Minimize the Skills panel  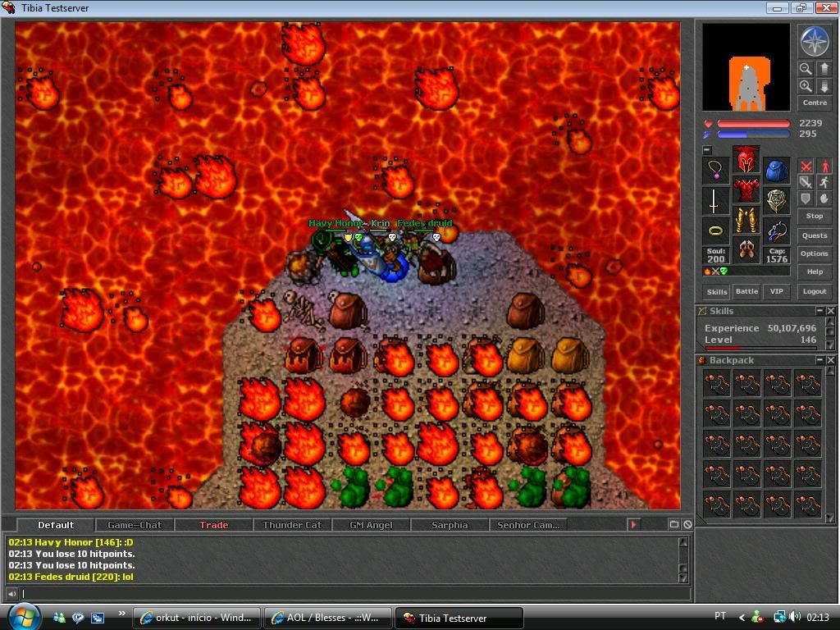(x=819, y=311)
